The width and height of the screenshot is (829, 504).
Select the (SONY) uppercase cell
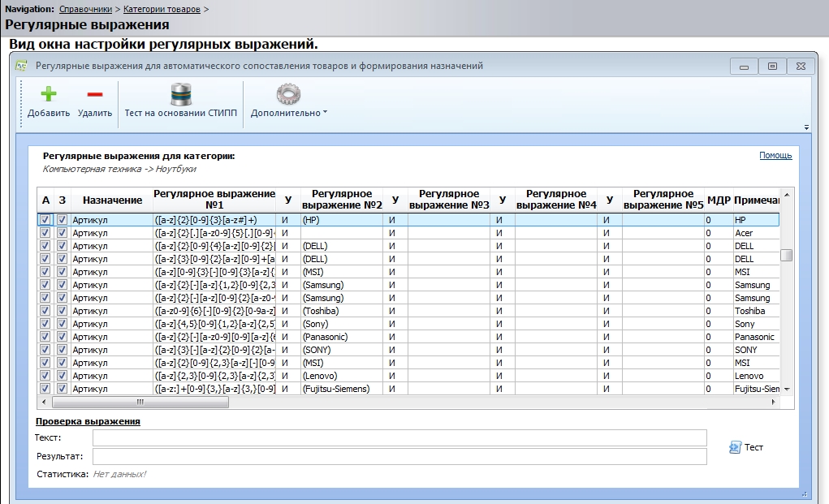click(x=342, y=350)
